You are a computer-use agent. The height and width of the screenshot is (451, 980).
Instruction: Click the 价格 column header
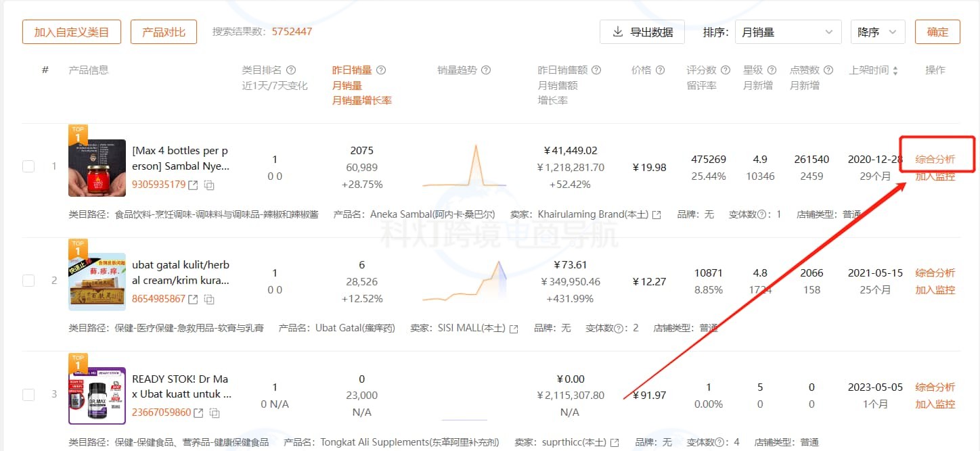coord(641,70)
